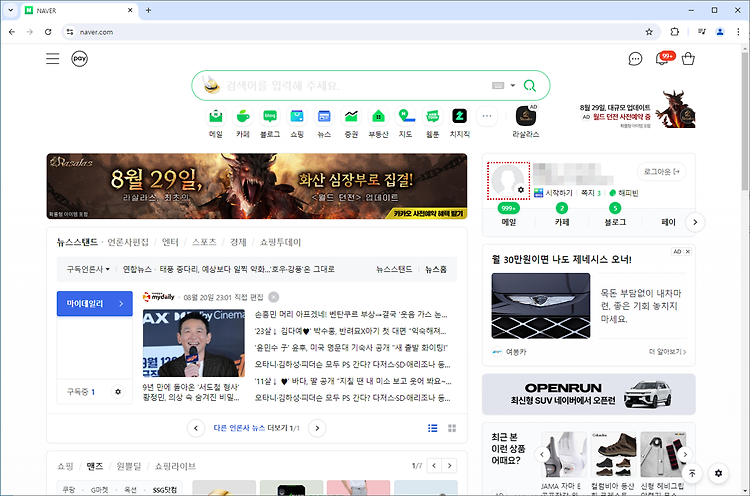Image resolution: width=750 pixels, height=496 pixels.
Task: Open the 쇼핑 shortcut icon
Action: click(297, 116)
